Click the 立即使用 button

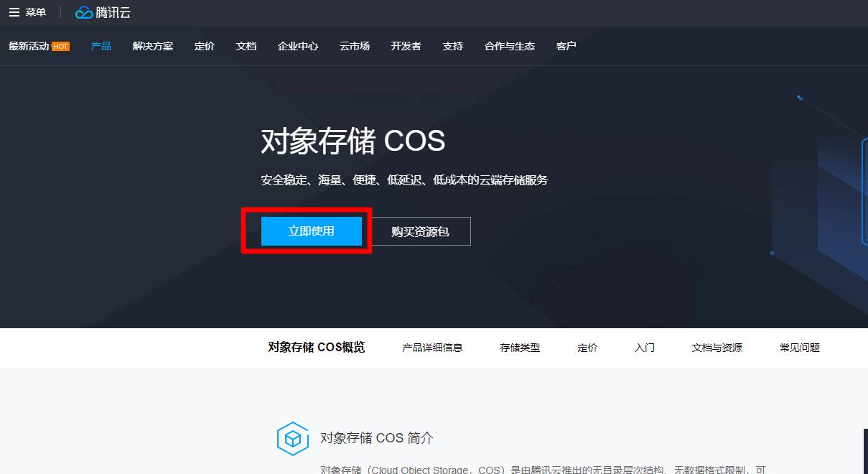pos(312,231)
